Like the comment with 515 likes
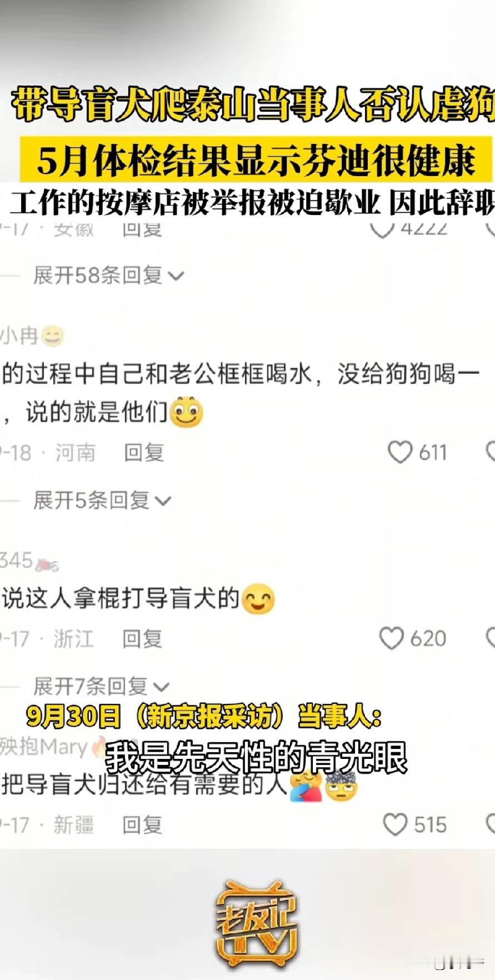Screen dimensions: 495x980 click(396, 824)
